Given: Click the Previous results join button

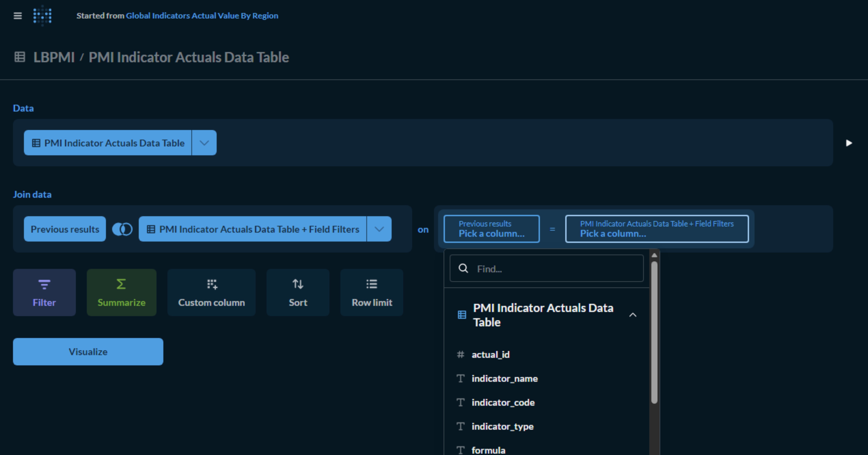Looking at the screenshot, I should click(65, 229).
